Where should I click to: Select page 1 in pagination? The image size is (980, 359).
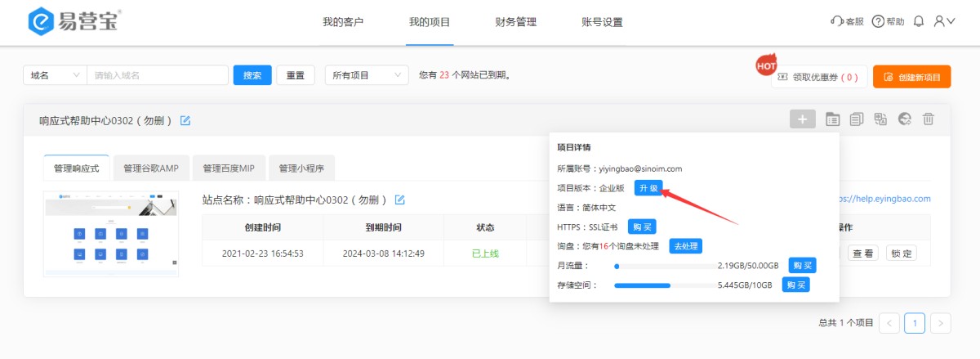915,323
